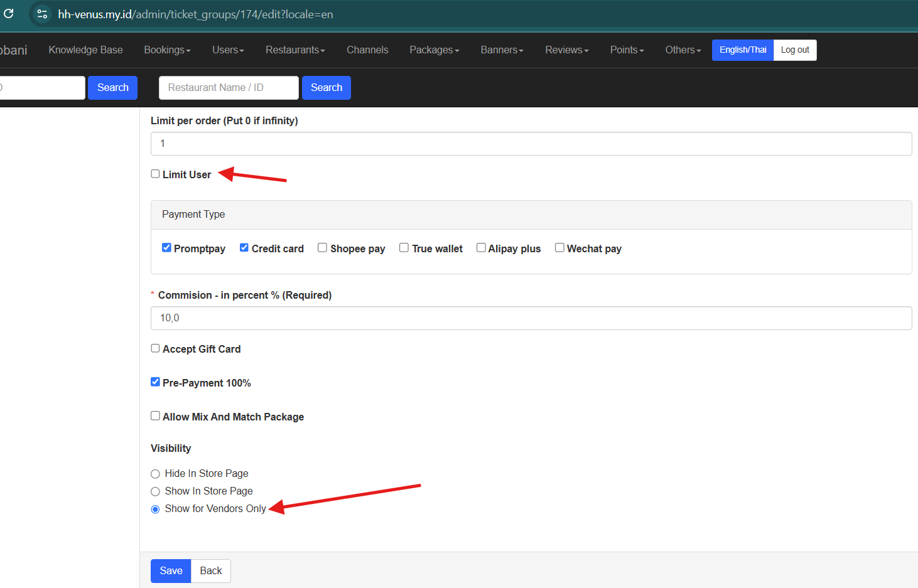This screenshot has width=918, height=588.
Task: Switch language with English/Thai button
Action: click(742, 50)
